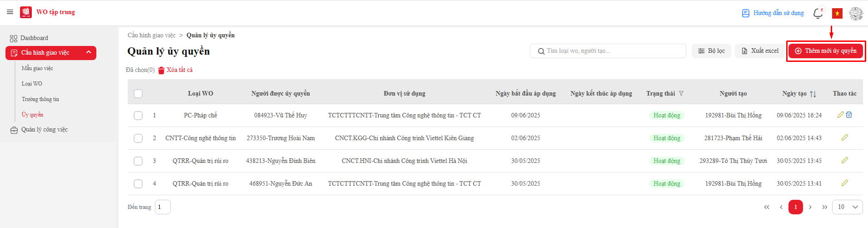
Task: Open Quản lý công việc menu
Action: [44, 130]
